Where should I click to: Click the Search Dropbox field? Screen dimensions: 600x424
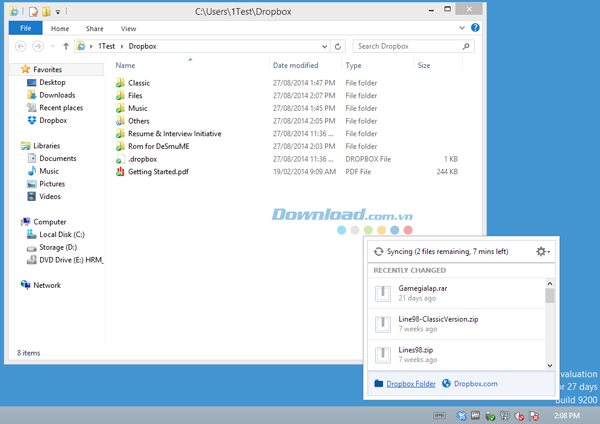point(405,46)
